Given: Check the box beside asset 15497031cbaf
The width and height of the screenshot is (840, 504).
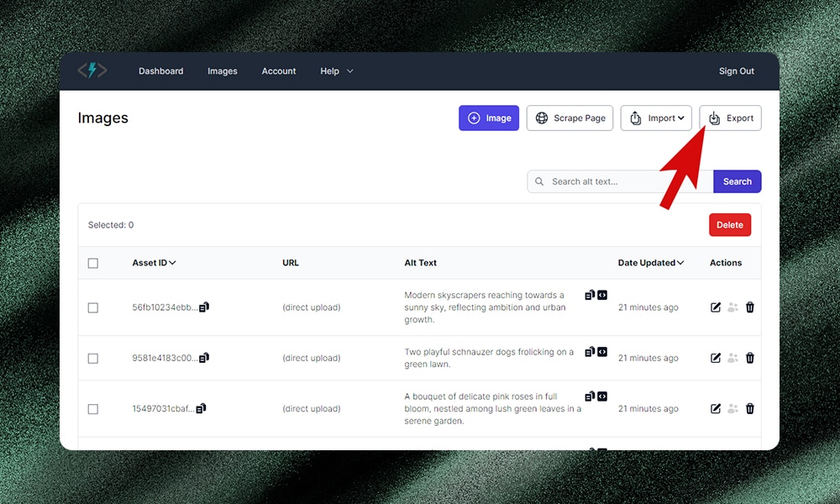Looking at the screenshot, I should click(93, 408).
